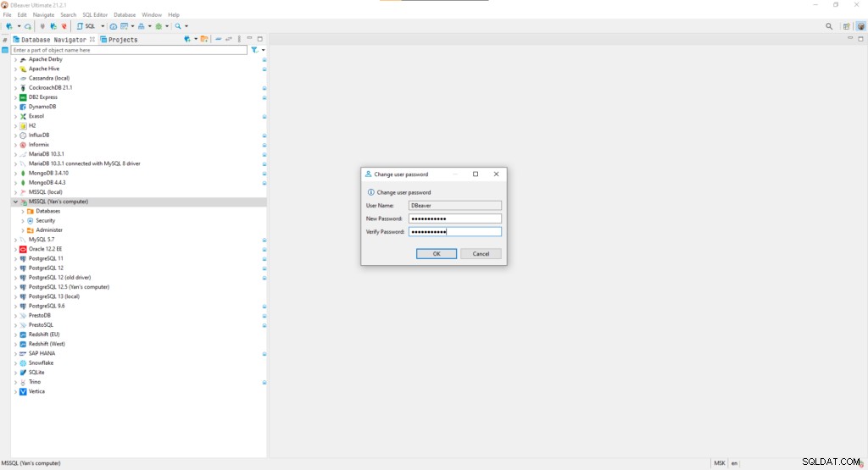Open dropdown next to the navigator's New Connection icon
The image size is (868, 470).
[196, 39]
